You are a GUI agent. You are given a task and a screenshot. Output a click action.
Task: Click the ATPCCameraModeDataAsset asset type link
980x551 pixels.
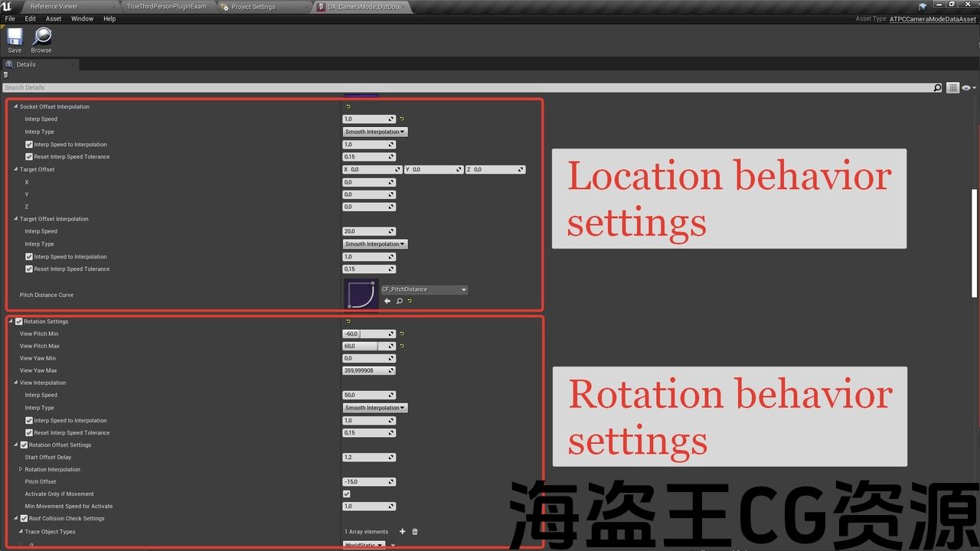pyautogui.click(x=933, y=19)
